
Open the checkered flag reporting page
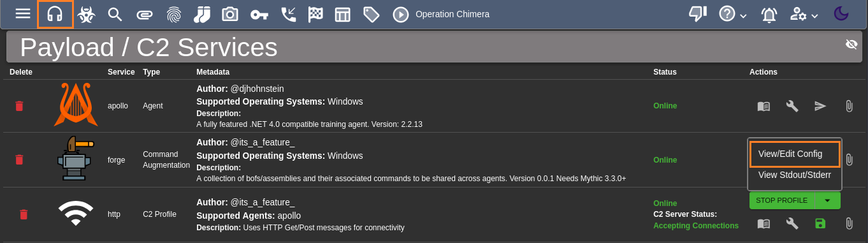[315, 14]
